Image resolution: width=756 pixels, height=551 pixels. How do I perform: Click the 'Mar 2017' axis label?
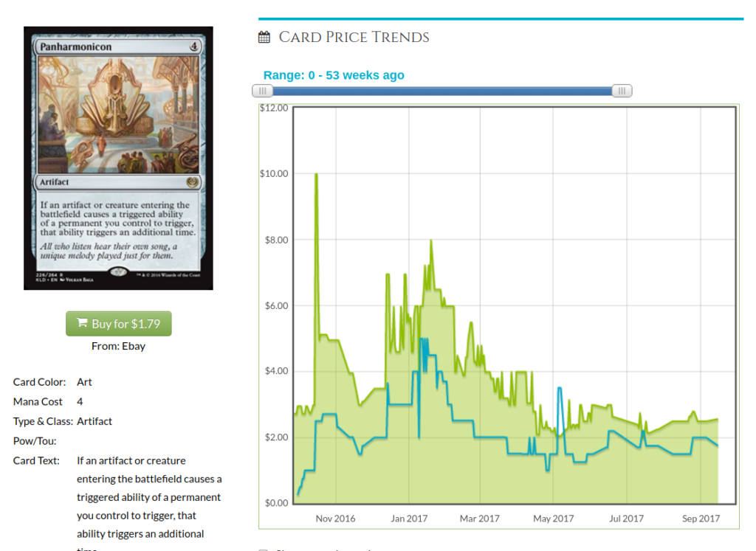point(480,519)
